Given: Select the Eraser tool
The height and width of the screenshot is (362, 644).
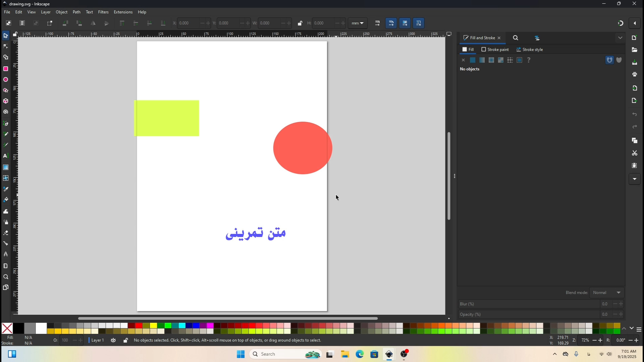Looking at the screenshot, I should 6,233.
